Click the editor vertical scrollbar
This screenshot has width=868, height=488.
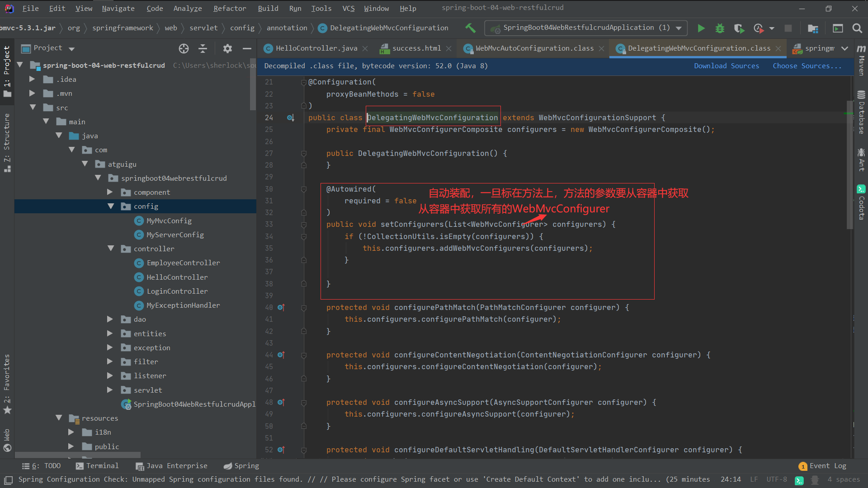click(x=849, y=165)
